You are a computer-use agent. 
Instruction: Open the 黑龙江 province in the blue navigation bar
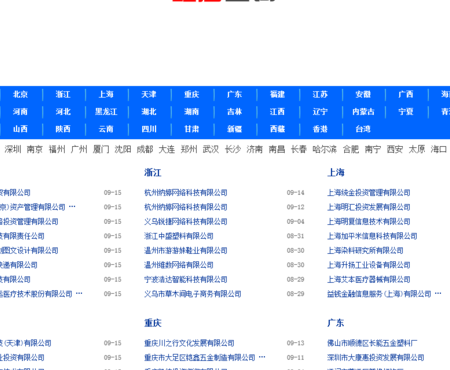pyautogui.click(x=106, y=112)
